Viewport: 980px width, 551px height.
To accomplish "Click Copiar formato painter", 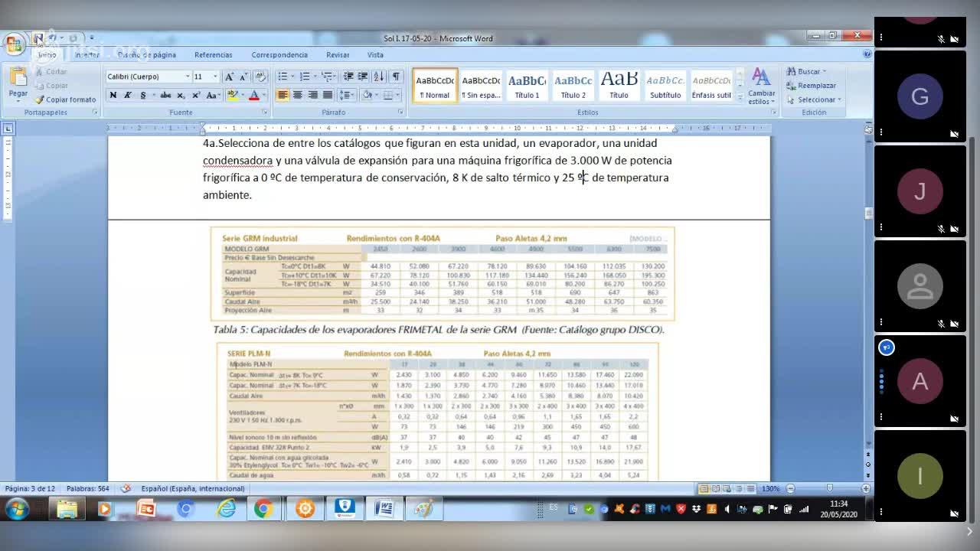I will coord(66,99).
